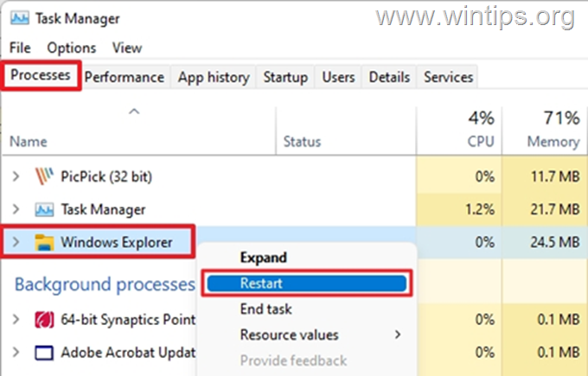Click the Synaptics Pointing process icon

(44, 320)
